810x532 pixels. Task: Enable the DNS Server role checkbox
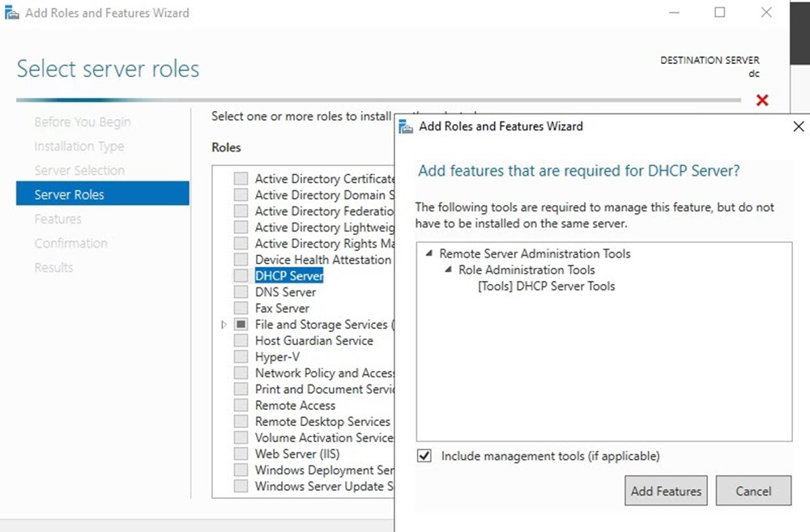[x=241, y=292]
